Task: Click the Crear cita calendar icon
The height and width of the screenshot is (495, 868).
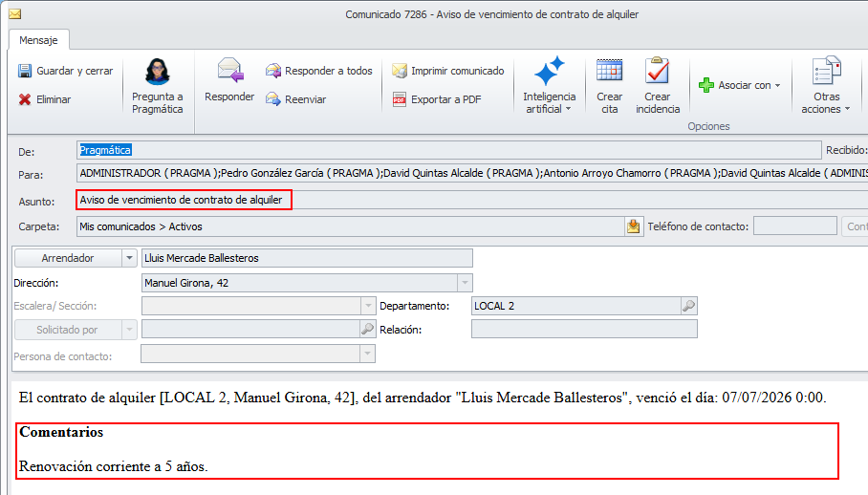Action: pyautogui.click(x=610, y=71)
